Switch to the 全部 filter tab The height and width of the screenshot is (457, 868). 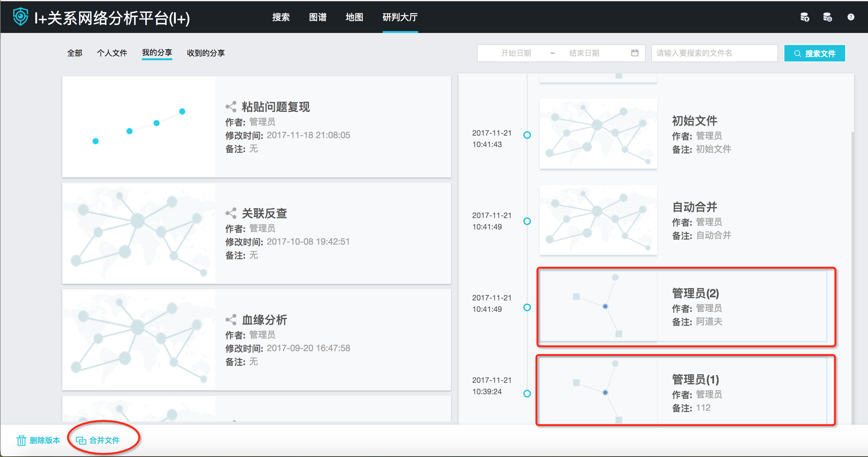(74, 53)
